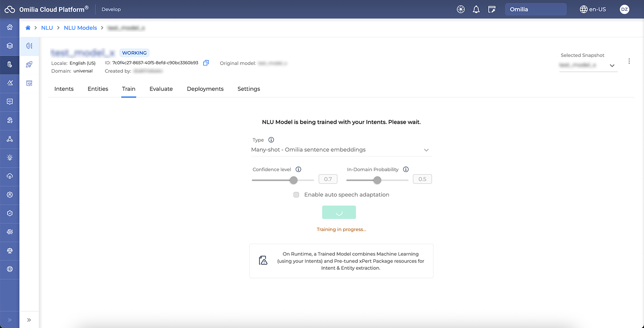Click the info icon next to Type
The width and height of the screenshot is (644, 328).
[x=271, y=140]
